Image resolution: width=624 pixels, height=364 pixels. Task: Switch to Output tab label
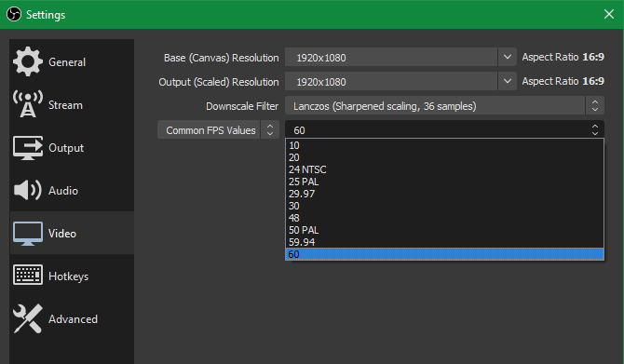pyautogui.click(x=66, y=148)
